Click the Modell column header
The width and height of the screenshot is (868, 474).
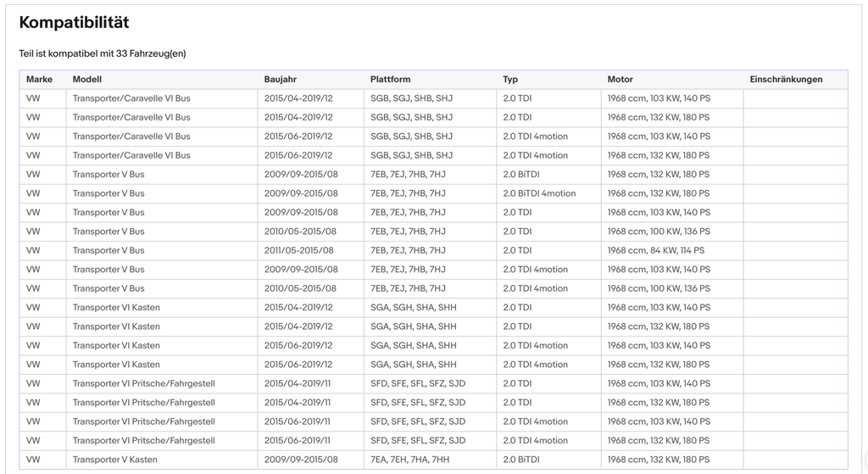[x=87, y=79]
